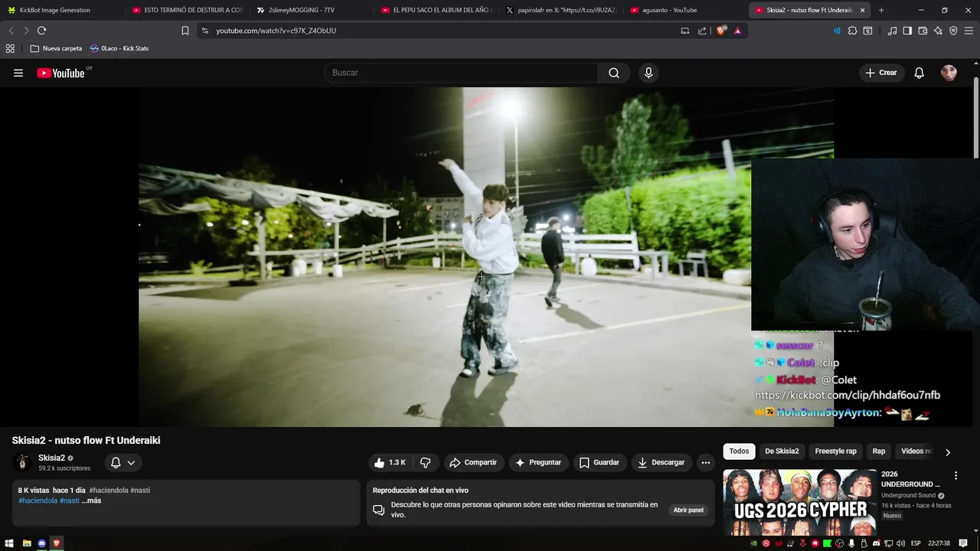Go to the YouTube home logo
980x551 pixels.
[61, 73]
